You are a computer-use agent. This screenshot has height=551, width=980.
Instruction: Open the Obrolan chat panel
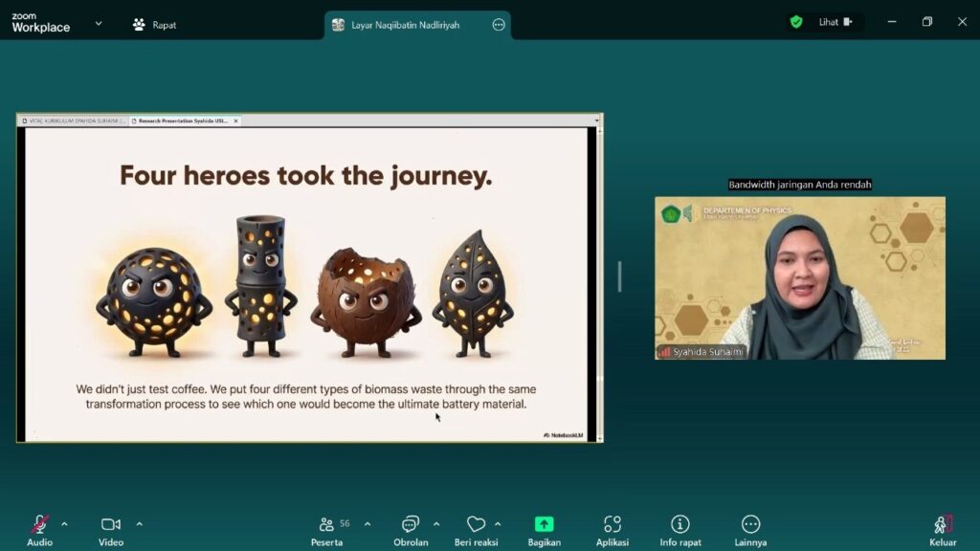coord(411,524)
